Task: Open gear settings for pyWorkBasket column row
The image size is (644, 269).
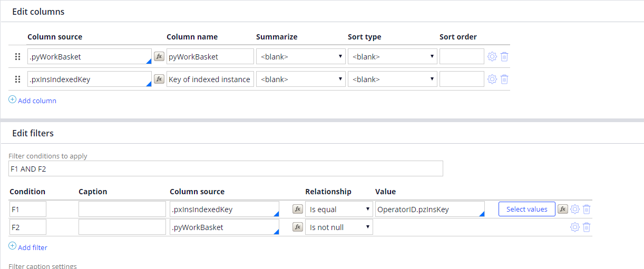Action: 492,56
